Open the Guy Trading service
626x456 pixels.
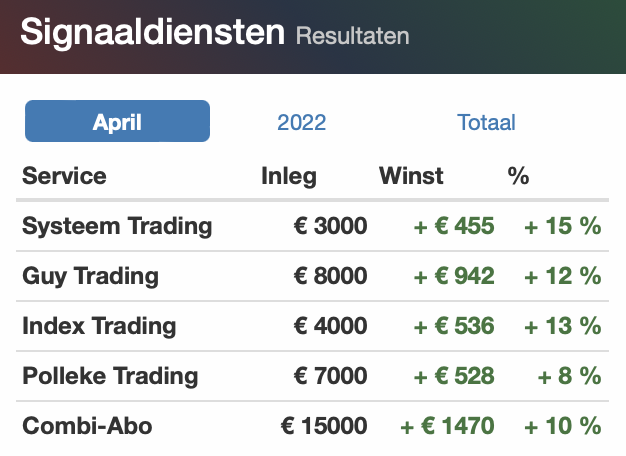[x=90, y=276]
